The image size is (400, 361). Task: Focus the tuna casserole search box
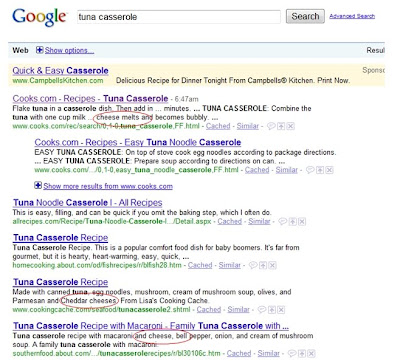179,17
